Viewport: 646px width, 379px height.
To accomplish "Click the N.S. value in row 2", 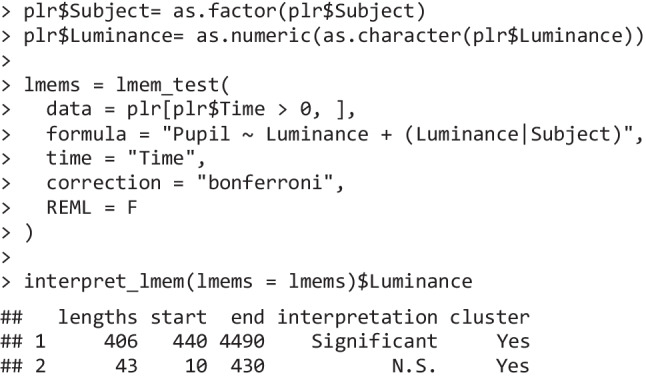I will click(414, 366).
